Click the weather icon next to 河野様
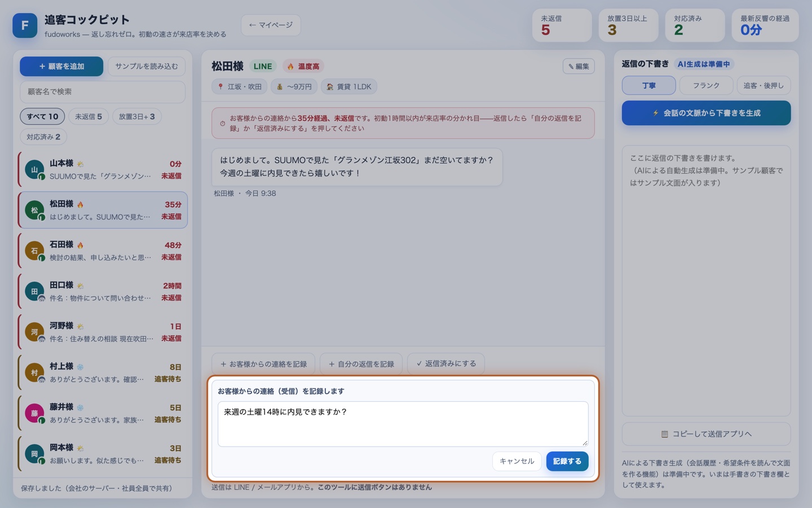Viewport: 812px width, 508px height. 80,326
